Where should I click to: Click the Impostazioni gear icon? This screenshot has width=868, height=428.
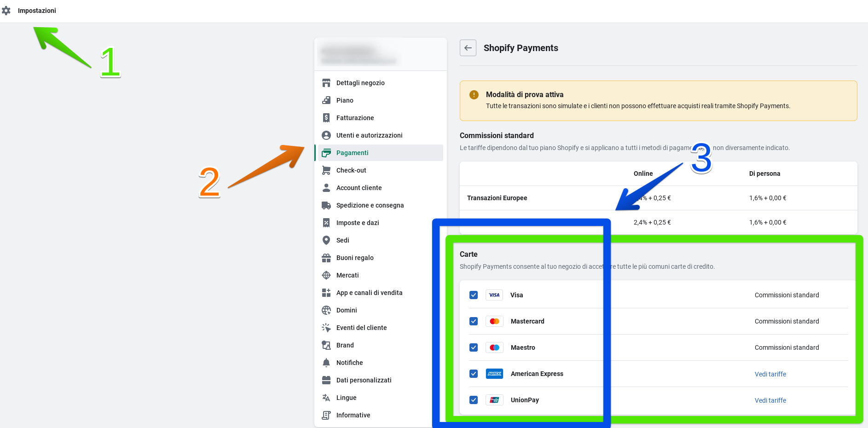point(6,11)
